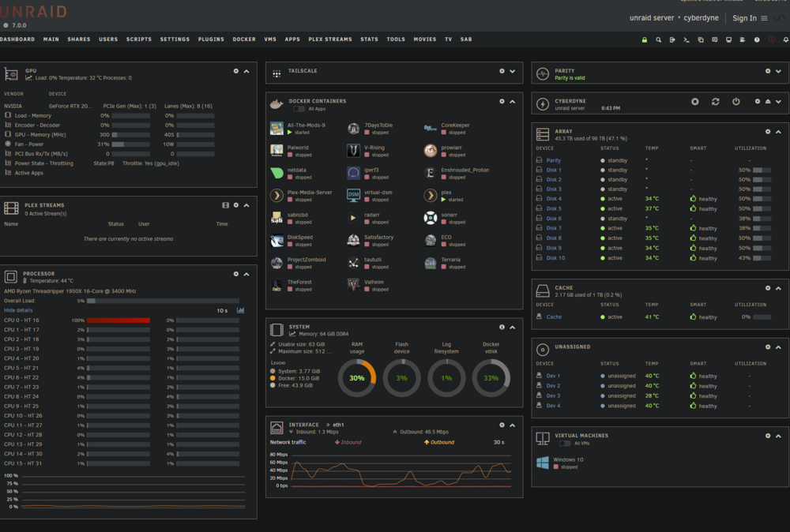The width and height of the screenshot is (790, 532).
Task: Open the Cache device link
Action: [554, 317]
